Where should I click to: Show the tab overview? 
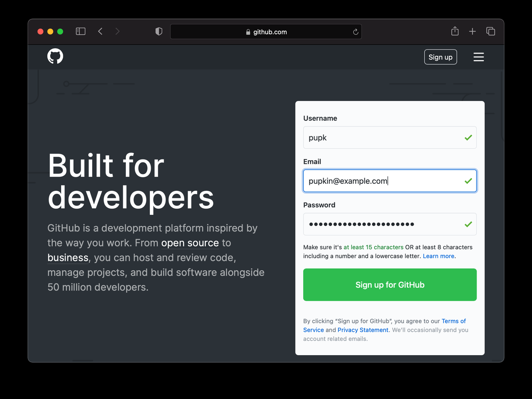(490, 31)
